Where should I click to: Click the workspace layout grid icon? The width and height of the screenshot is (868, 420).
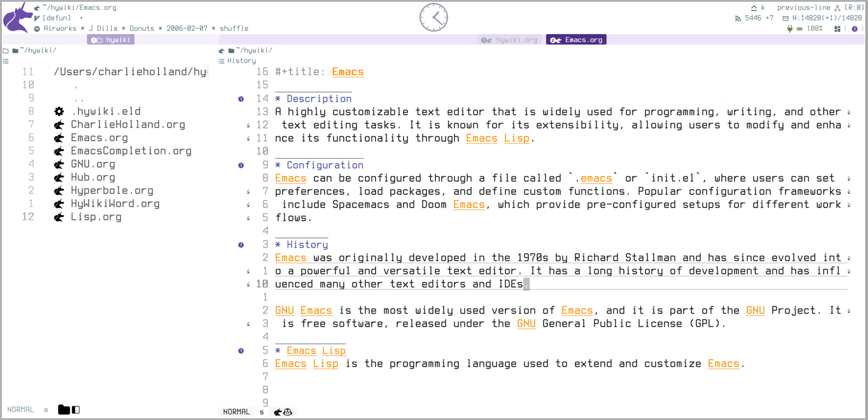pyautogui.click(x=837, y=29)
